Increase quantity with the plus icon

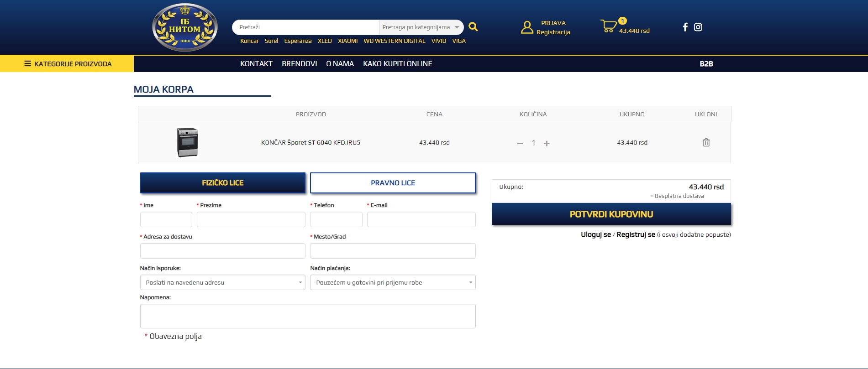click(547, 143)
